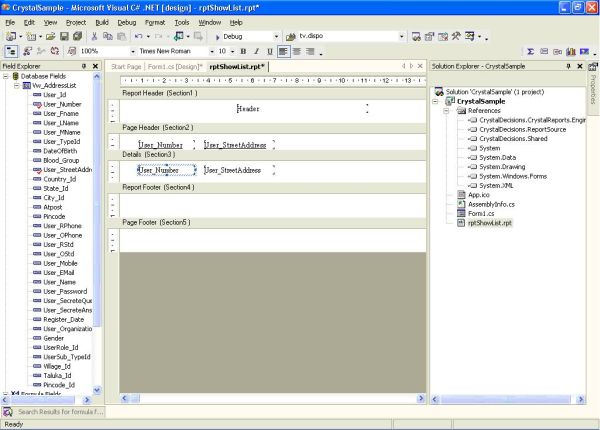
Task: Select User_EMail field in Field Explorer
Action: [59, 272]
